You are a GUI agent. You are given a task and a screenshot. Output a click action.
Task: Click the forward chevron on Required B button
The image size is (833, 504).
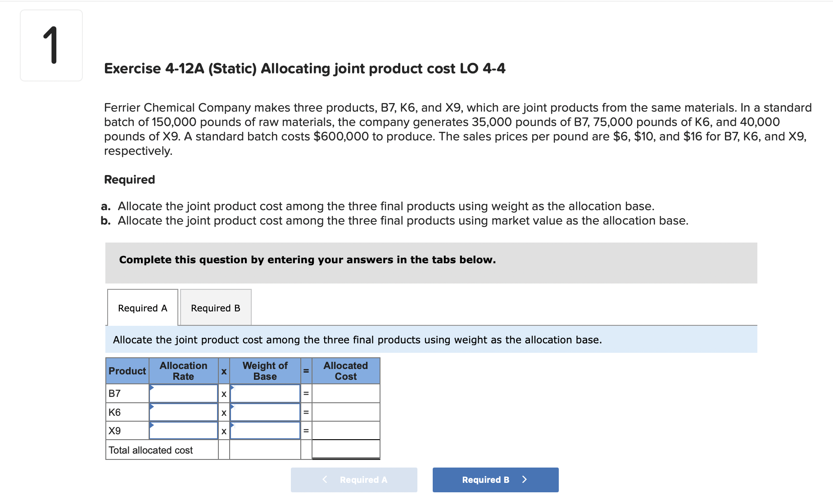(524, 479)
